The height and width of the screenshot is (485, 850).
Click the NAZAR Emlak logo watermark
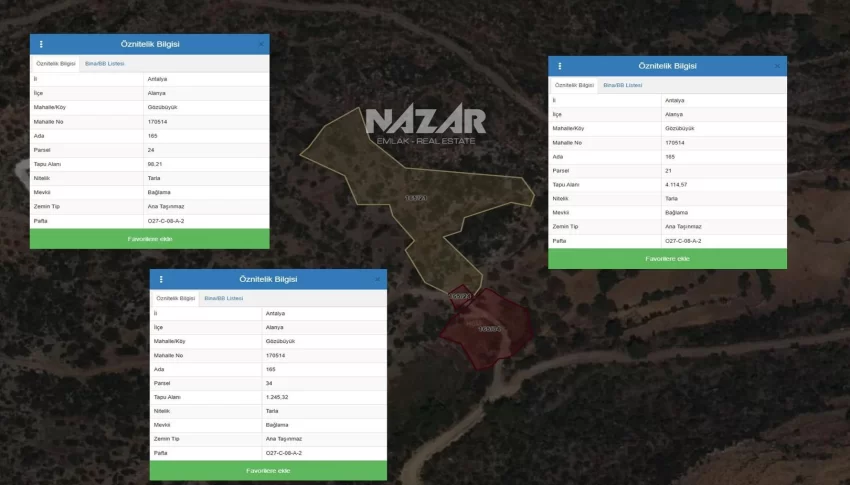click(425, 125)
